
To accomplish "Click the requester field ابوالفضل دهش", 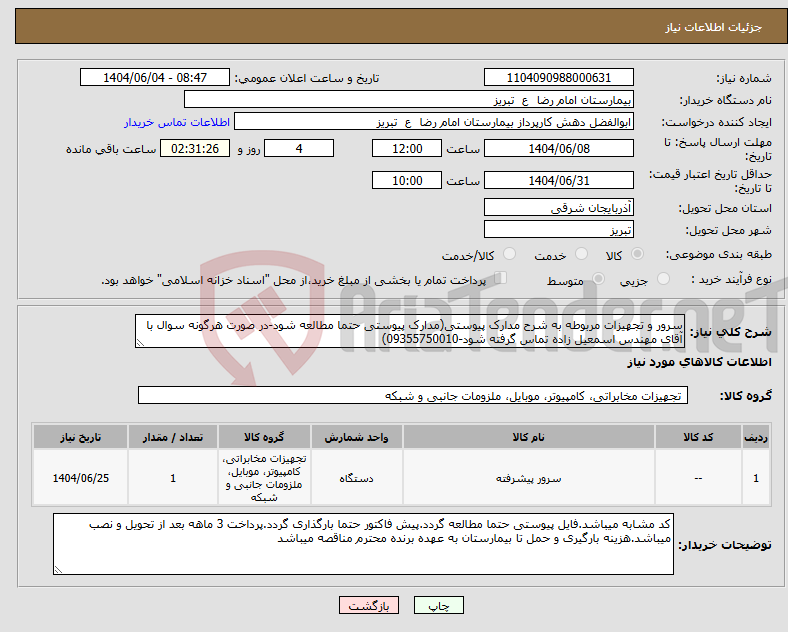I will pyautogui.click(x=434, y=122).
